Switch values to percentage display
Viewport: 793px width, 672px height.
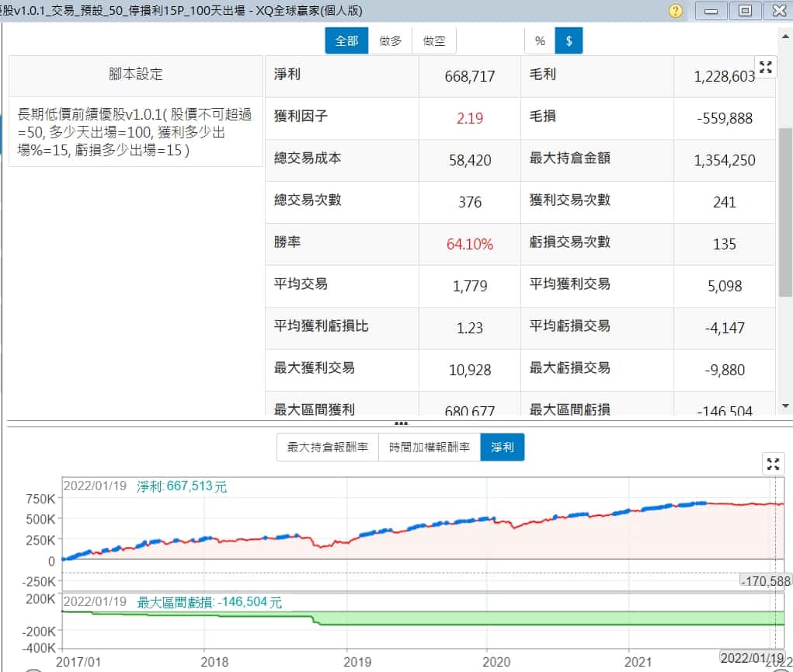point(540,41)
